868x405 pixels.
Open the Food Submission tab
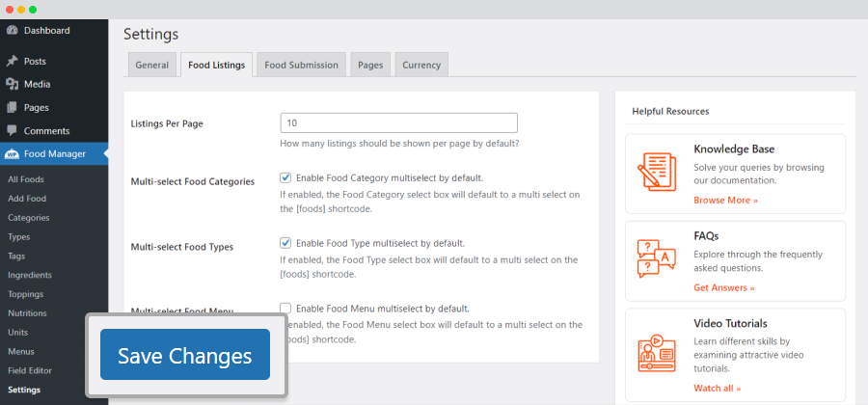pyautogui.click(x=301, y=65)
